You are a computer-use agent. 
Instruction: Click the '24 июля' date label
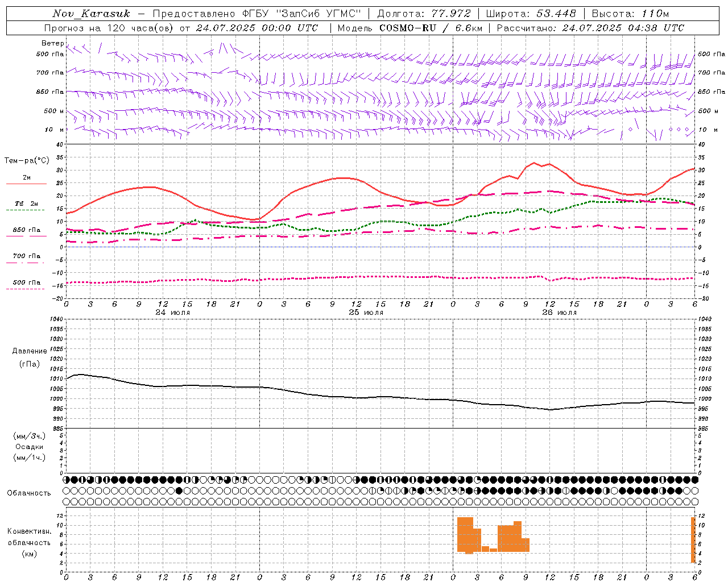coord(173,313)
